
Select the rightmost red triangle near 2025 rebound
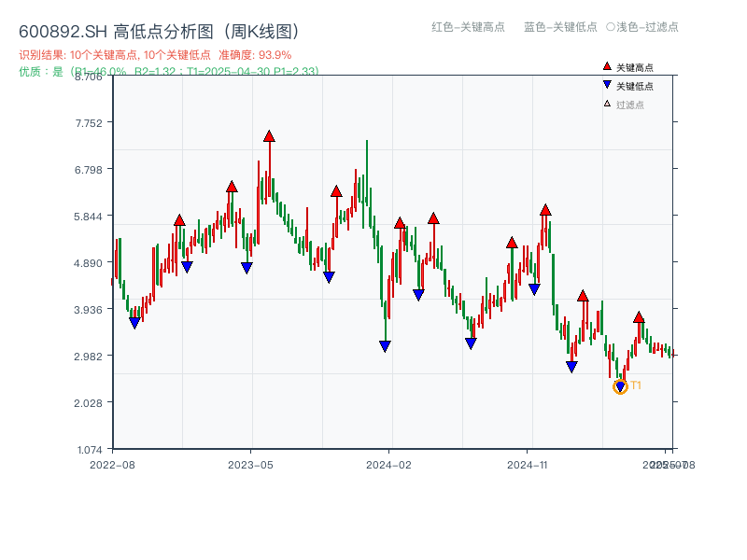tap(639, 316)
